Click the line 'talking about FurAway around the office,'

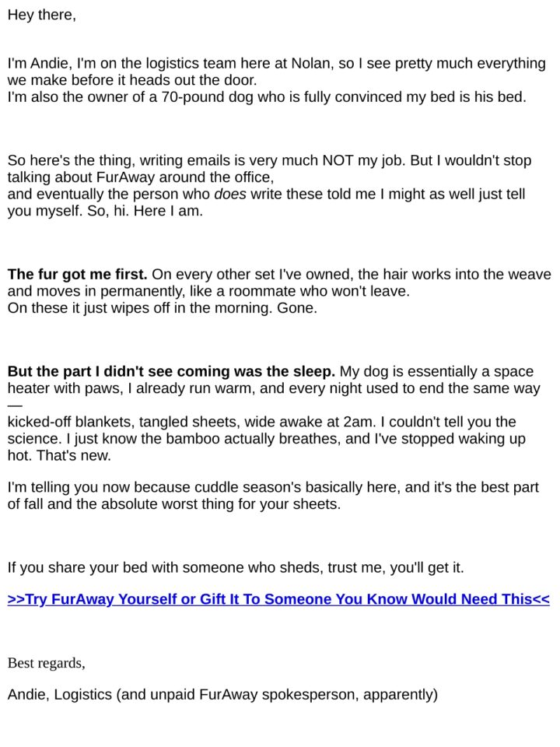coord(141,177)
